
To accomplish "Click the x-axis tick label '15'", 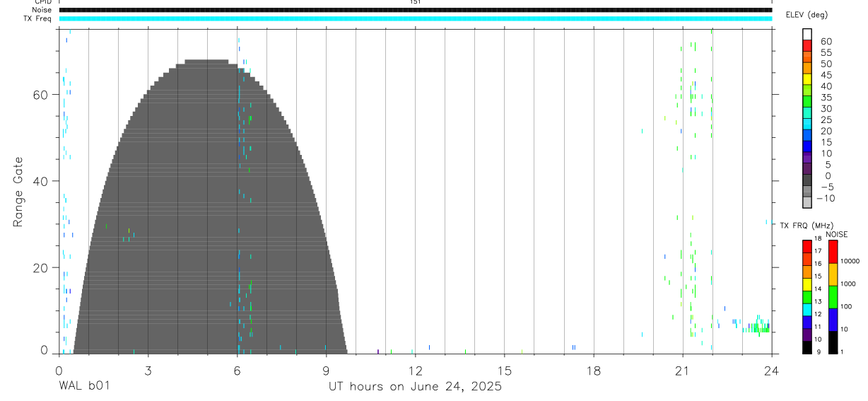I will pyautogui.click(x=504, y=370).
